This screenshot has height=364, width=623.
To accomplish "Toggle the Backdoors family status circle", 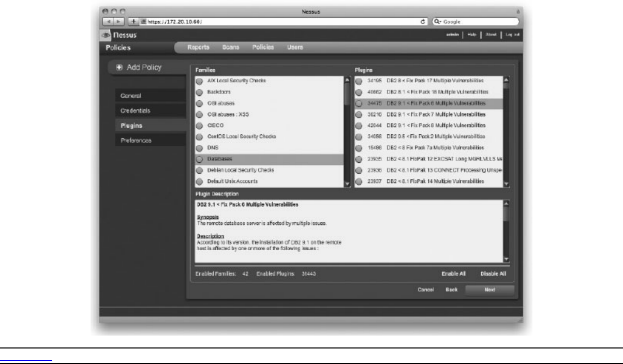I will (199, 92).
